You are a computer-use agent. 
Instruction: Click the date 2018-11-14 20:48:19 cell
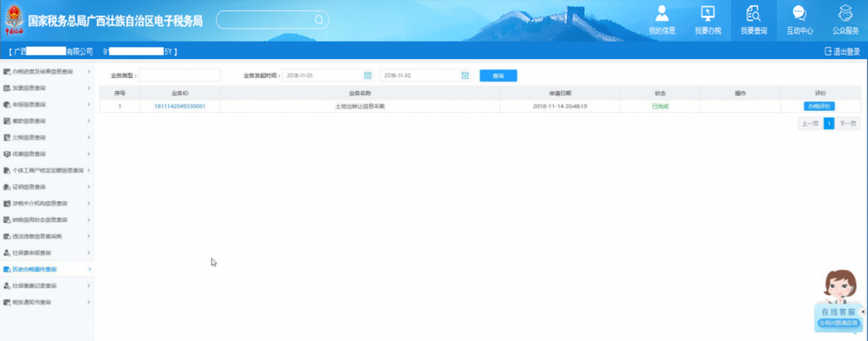tap(560, 106)
